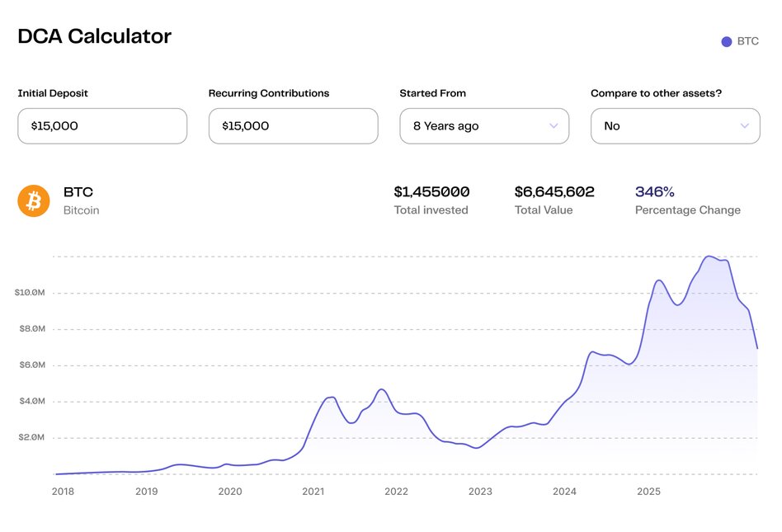Select the Total Value figure $6,645,602

pyautogui.click(x=554, y=192)
